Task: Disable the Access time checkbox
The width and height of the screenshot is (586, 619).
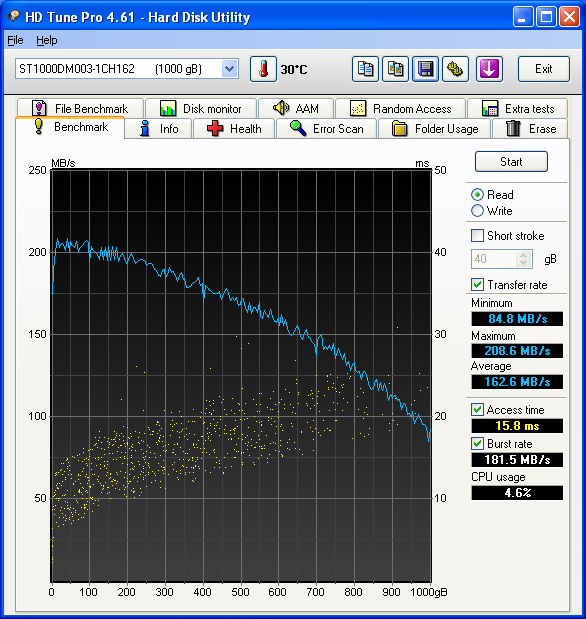Action: (x=477, y=409)
